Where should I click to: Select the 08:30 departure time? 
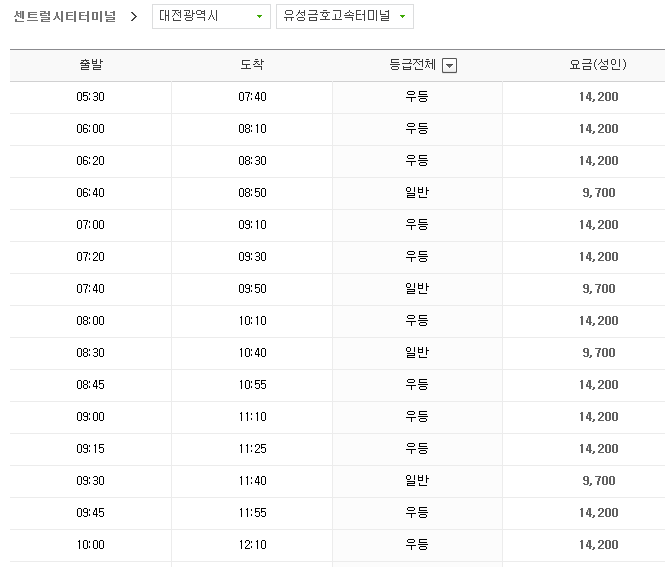(90, 353)
